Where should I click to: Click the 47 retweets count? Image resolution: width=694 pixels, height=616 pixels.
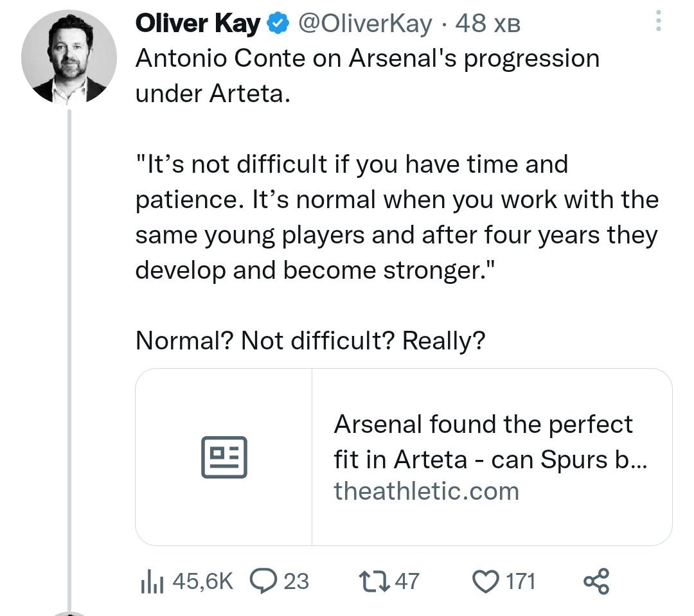[x=406, y=581]
